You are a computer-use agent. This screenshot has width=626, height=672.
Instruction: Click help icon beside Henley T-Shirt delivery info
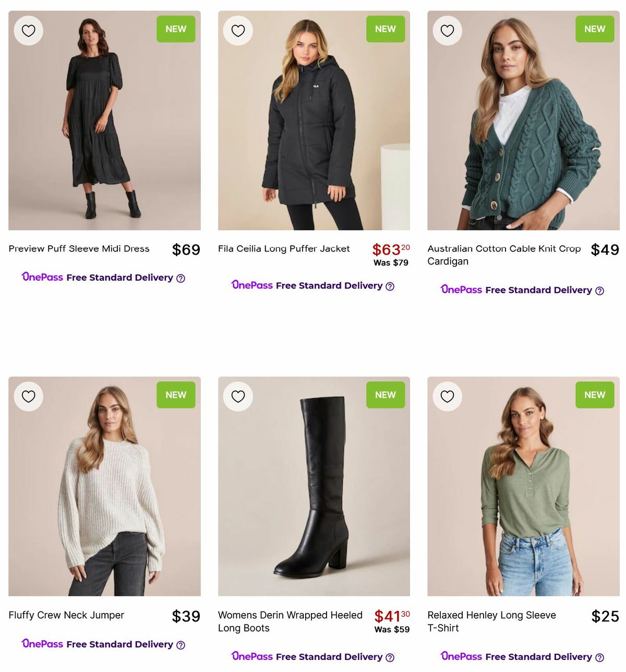[x=600, y=657]
